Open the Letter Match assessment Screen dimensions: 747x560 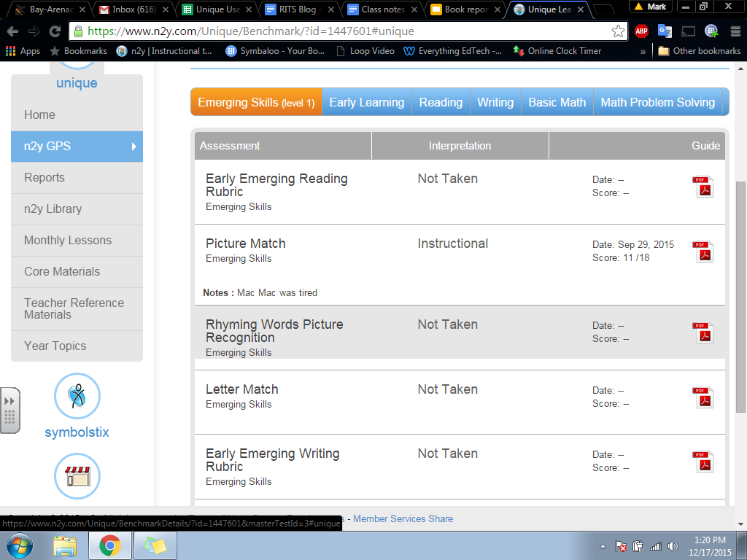click(x=241, y=389)
